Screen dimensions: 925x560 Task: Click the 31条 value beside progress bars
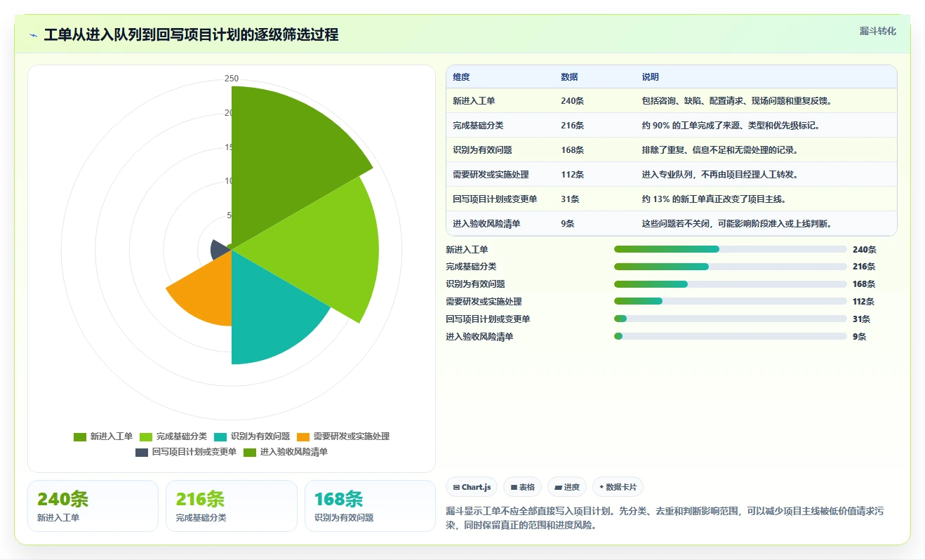(x=861, y=319)
